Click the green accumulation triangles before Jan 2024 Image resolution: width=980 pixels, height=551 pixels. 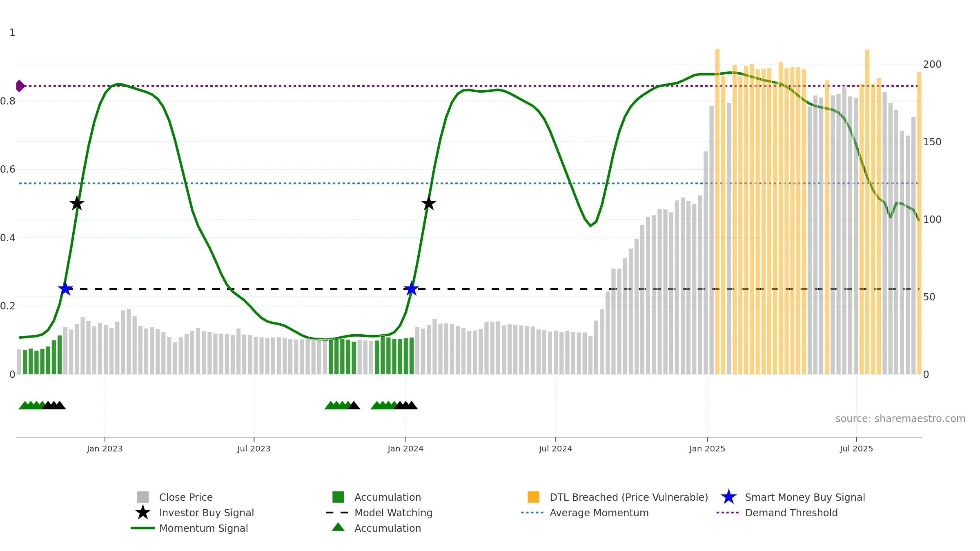coord(383,405)
